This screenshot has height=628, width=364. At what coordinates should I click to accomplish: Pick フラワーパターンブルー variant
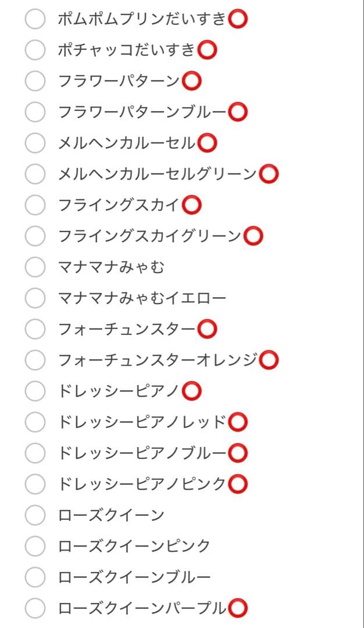click(34, 112)
